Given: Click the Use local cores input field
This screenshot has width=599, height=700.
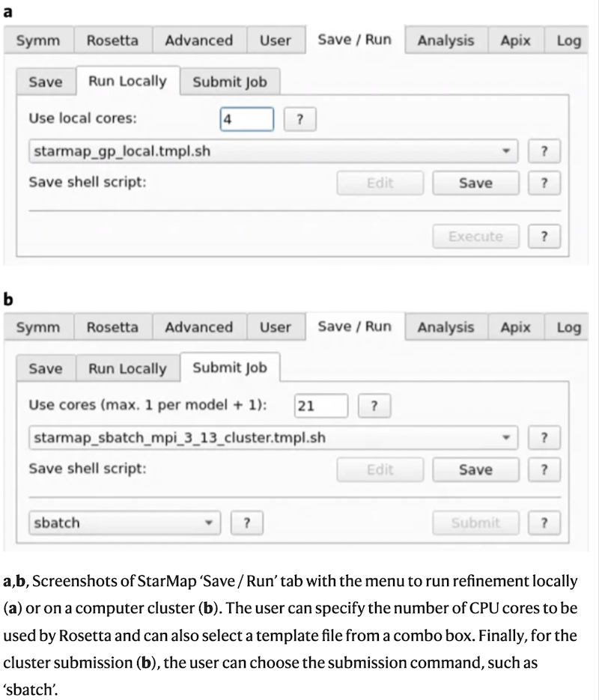Looking at the screenshot, I should pyautogui.click(x=246, y=119).
